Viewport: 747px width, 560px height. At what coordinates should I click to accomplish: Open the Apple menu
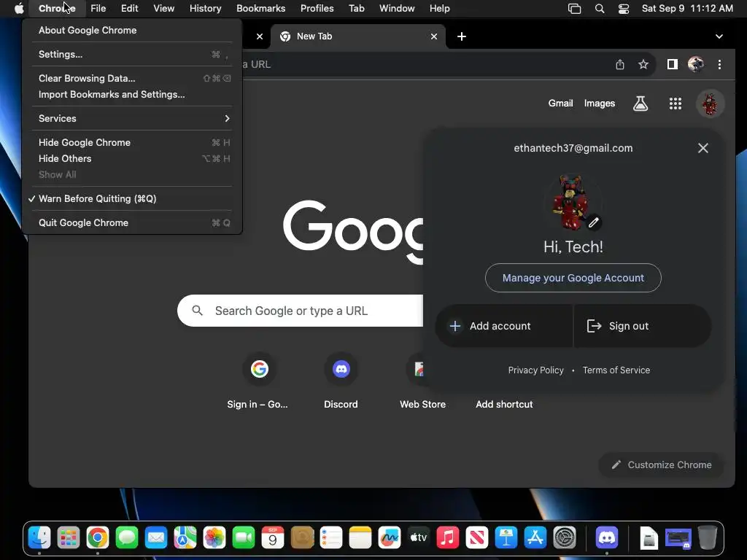click(19, 9)
